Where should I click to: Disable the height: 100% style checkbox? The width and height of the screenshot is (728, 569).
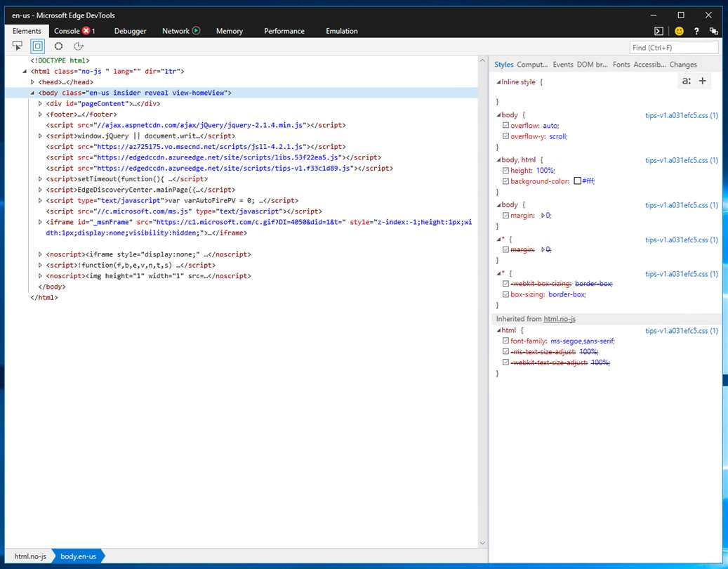505,171
